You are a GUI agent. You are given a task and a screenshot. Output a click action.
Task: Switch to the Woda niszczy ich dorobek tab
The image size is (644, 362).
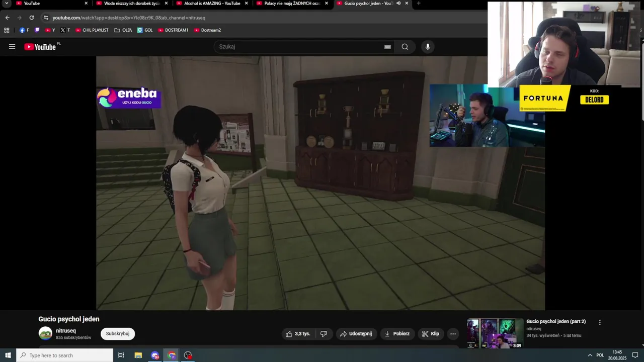pyautogui.click(x=132, y=4)
